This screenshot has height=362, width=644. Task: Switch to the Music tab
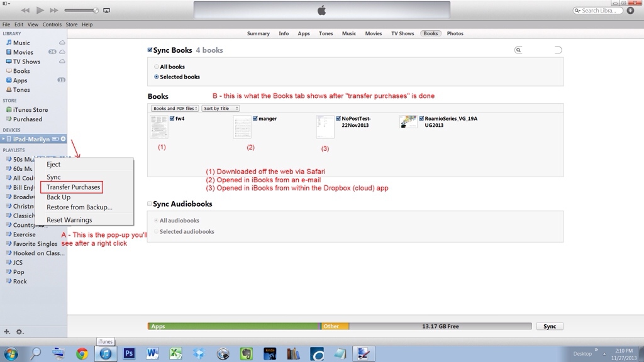pos(349,34)
